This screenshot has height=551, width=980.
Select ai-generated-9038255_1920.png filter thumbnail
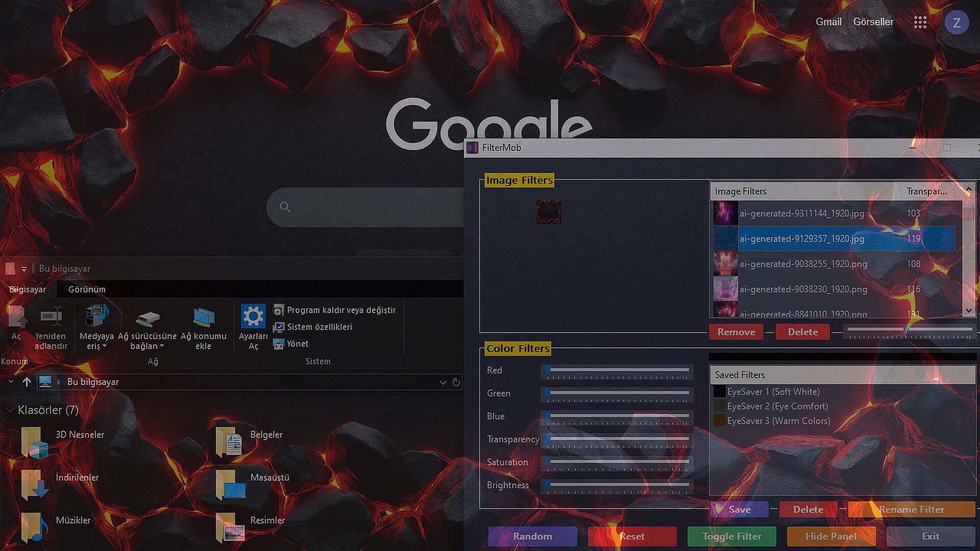tap(725, 264)
